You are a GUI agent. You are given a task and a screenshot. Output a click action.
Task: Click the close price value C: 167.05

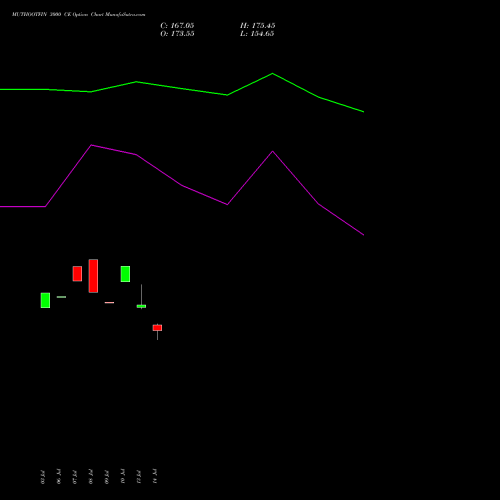coord(177,26)
